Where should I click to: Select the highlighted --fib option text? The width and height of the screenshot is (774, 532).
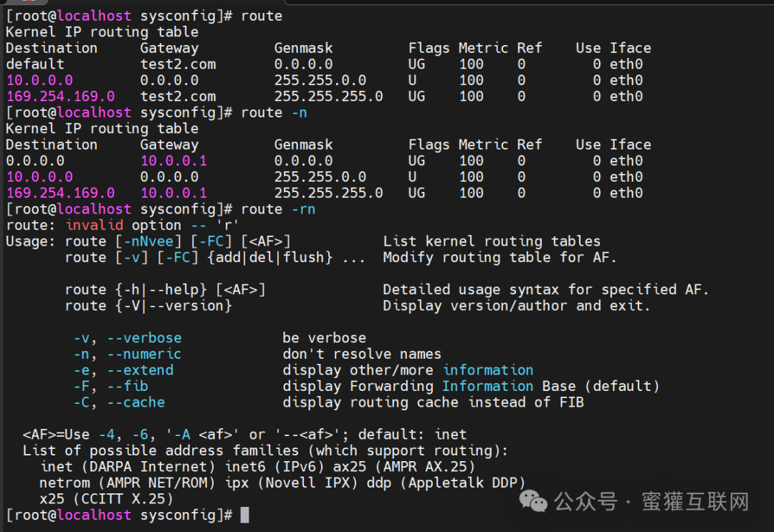point(129,386)
